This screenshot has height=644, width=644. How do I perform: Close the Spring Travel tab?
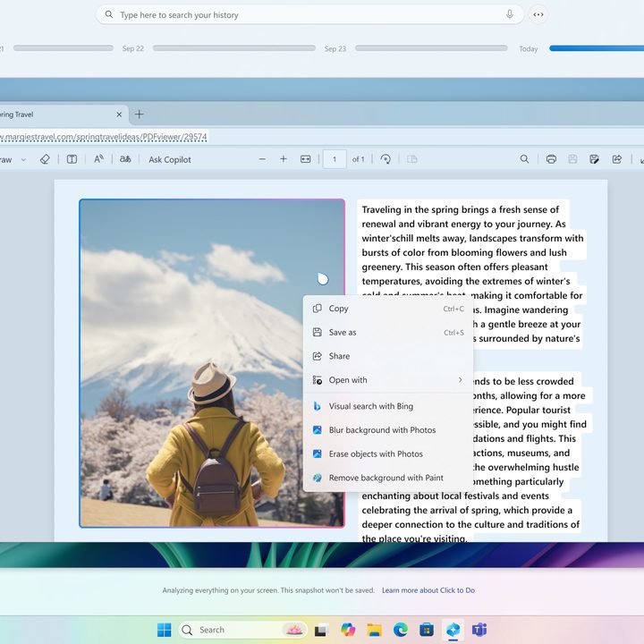[119, 114]
